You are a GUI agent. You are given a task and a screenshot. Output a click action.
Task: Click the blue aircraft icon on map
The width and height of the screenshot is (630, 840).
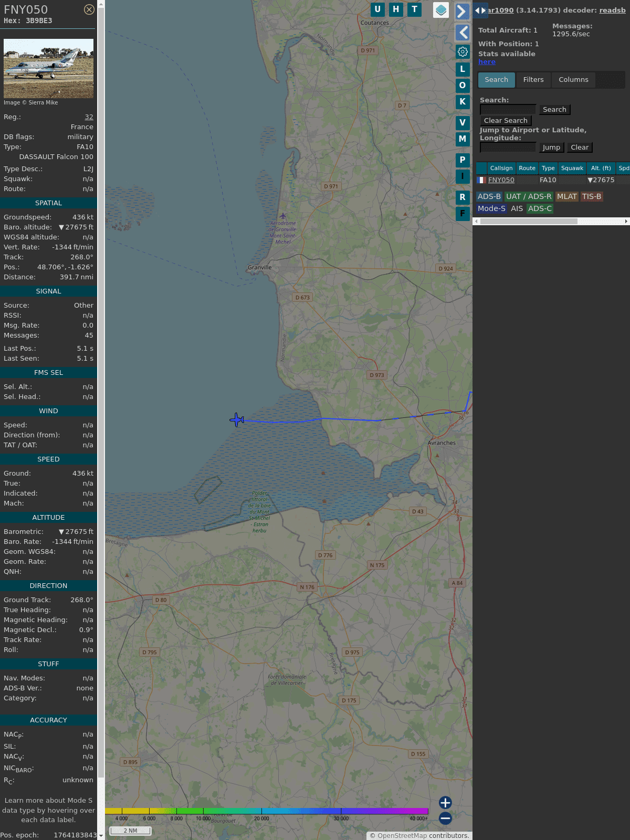(x=237, y=419)
